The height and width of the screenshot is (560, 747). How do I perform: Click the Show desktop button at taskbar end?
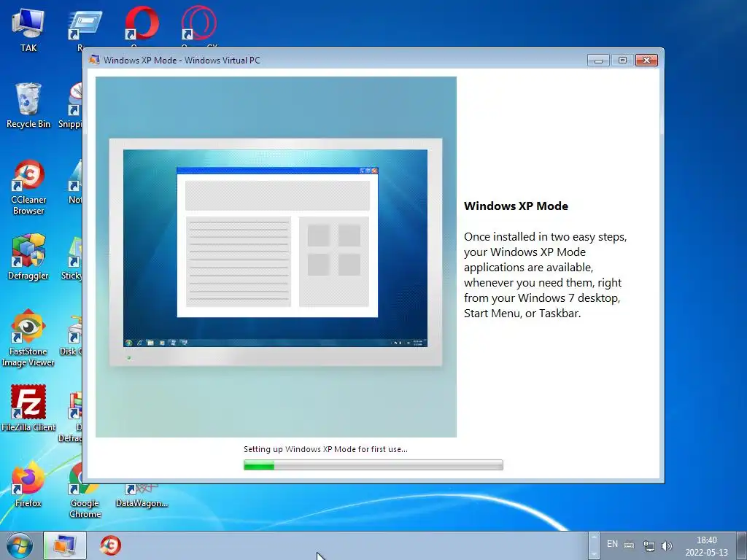click(742, 545)
